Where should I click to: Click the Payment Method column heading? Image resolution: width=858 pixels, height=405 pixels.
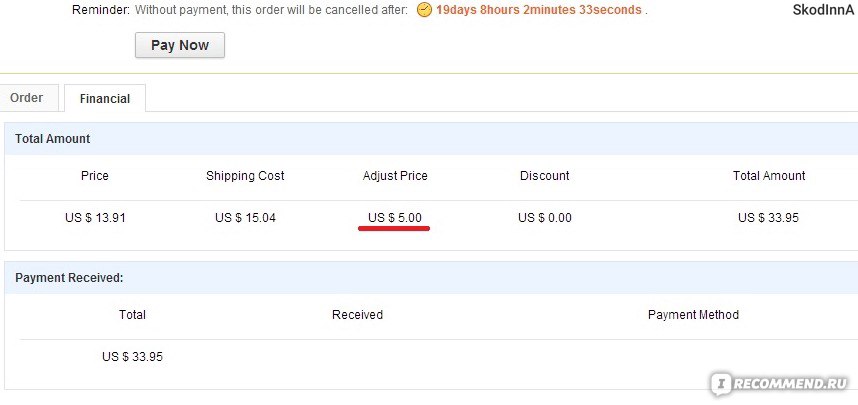pos(693,315)
